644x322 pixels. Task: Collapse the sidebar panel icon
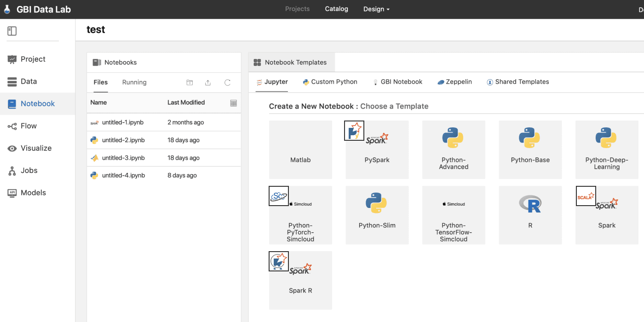(12, 31)
